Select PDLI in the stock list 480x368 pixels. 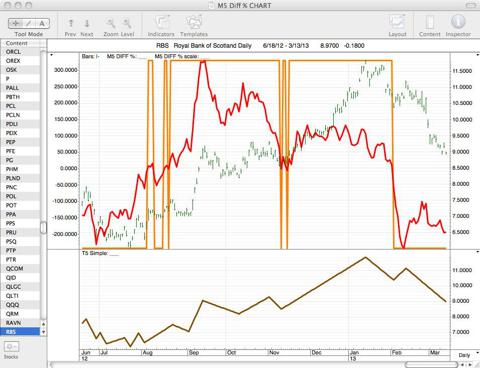(20, 124)
